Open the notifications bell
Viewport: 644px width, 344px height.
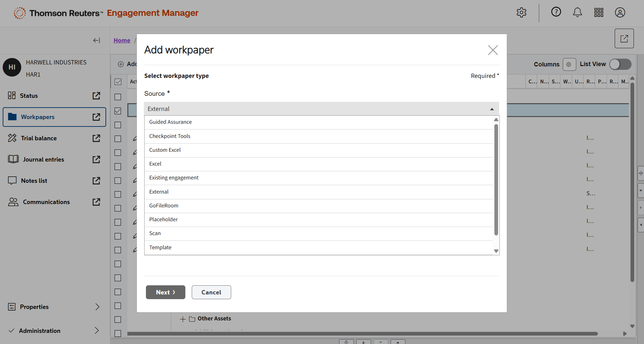pyautogui.click(x=577, y=12)
